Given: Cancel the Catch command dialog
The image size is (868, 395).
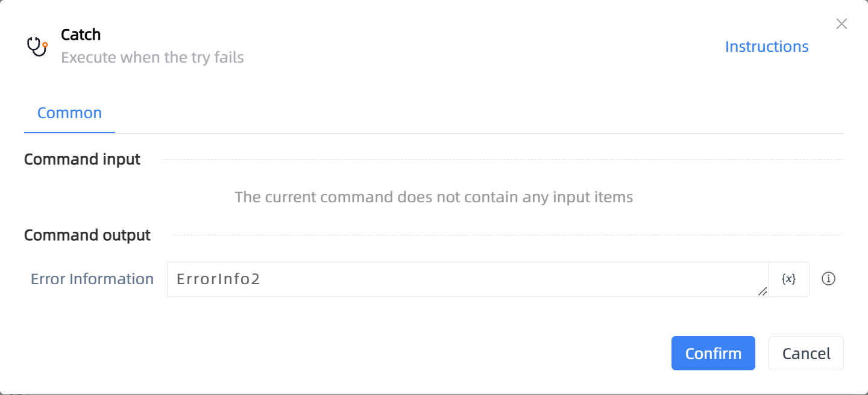Looking at the screenshot, I should click(x=806, y=353).
